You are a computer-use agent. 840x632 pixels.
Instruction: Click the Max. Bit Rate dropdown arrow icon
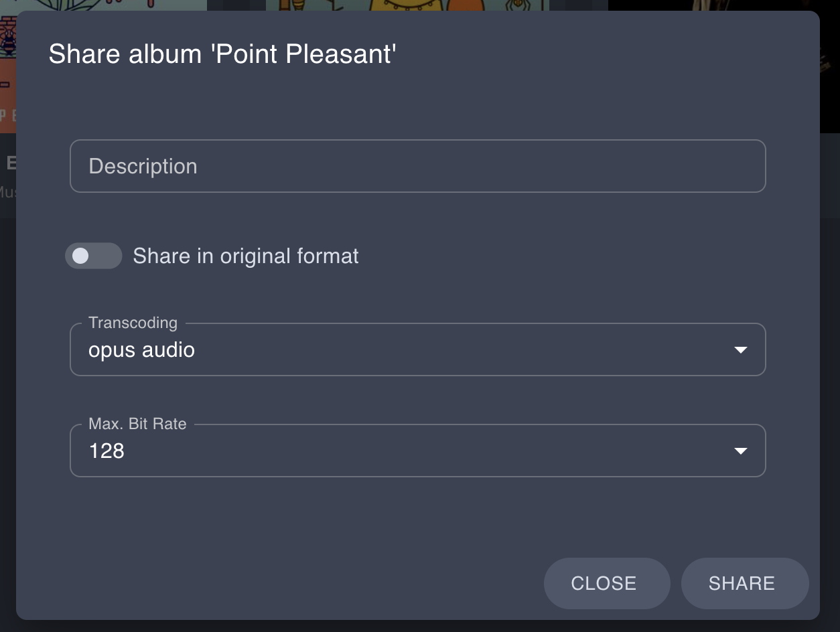pyautogui.click(x=740, y=451)
